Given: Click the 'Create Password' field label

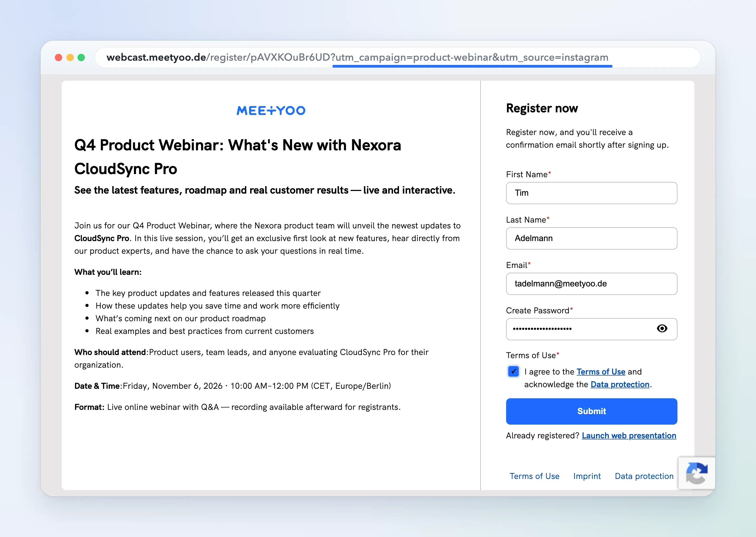Looking at the screenshot, I should [539, 310].
